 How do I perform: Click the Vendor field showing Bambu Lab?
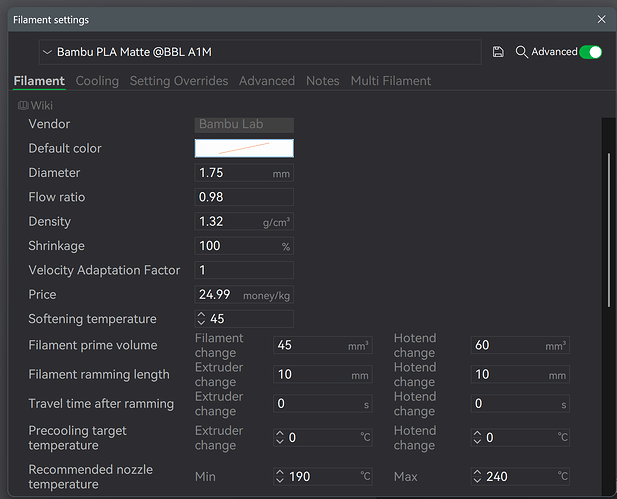coord(244,124)
